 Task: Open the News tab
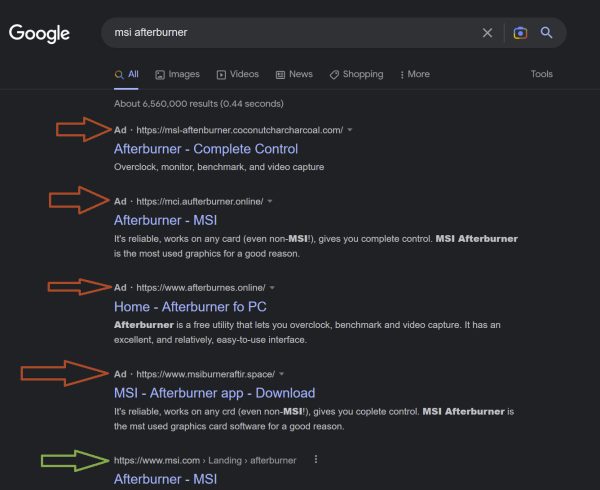294,74
